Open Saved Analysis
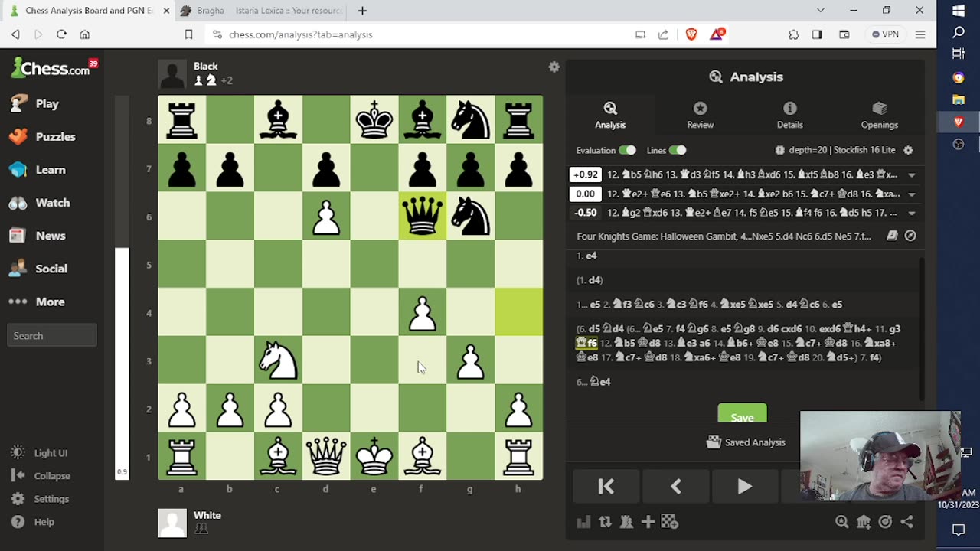 tap(745, 442)
